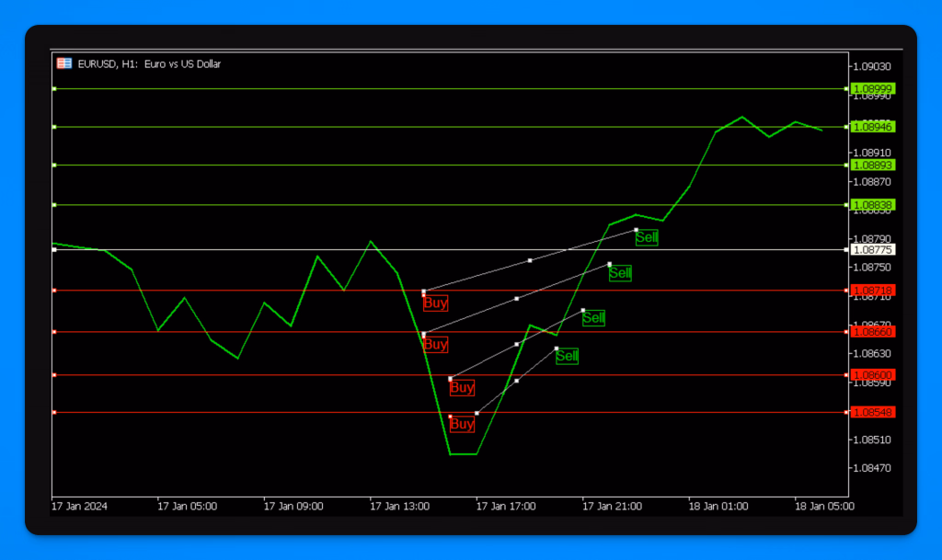Select the topmost Buy trade marker
This screenshot has width=942, height=560.
pyautogui.click(x=435, y=303)
